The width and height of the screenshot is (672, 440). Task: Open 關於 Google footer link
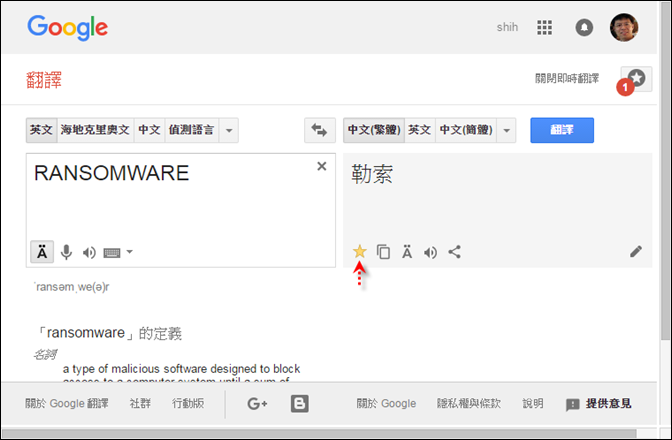386,403
